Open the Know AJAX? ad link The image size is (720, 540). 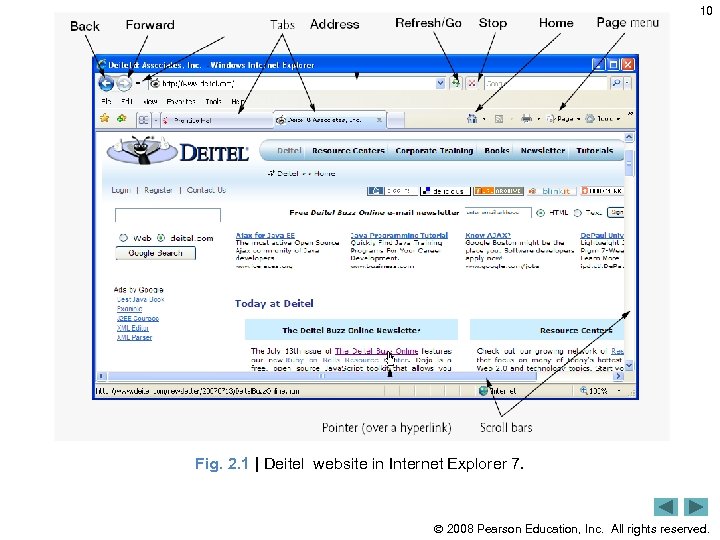point(488,235)
